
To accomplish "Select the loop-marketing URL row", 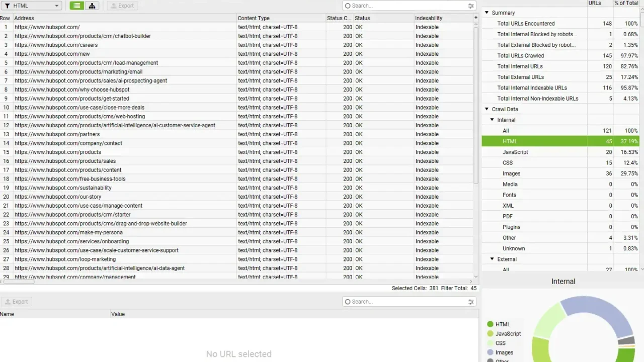I will tap(236, 259).
